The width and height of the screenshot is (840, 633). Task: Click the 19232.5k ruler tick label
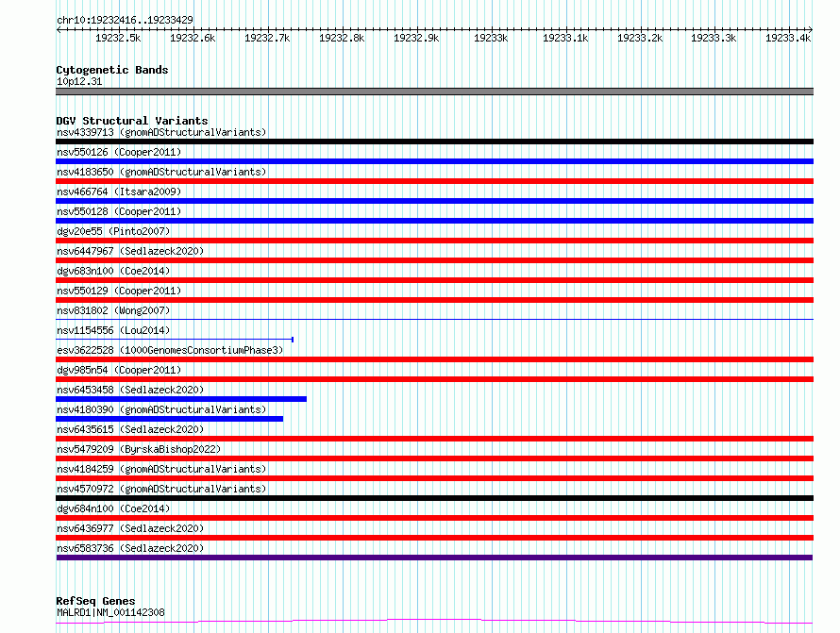coord(118,38)
